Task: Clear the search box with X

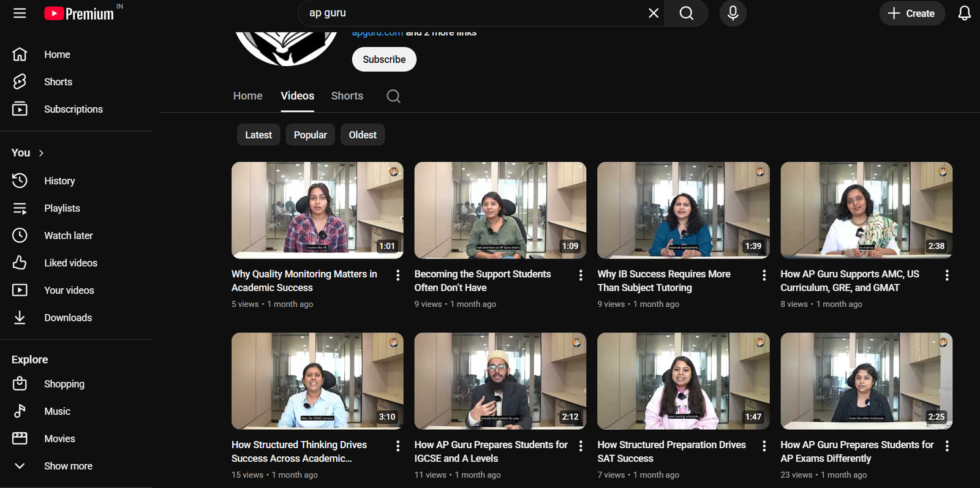Action: 654,13
